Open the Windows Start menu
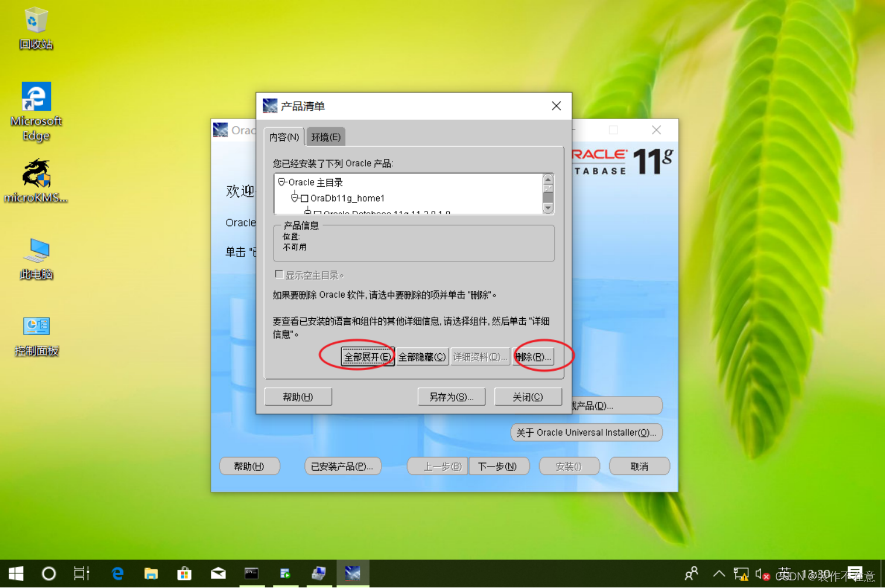Image resolution: width=885 pixels, height=588 pixels. click(x=16, y=573)
